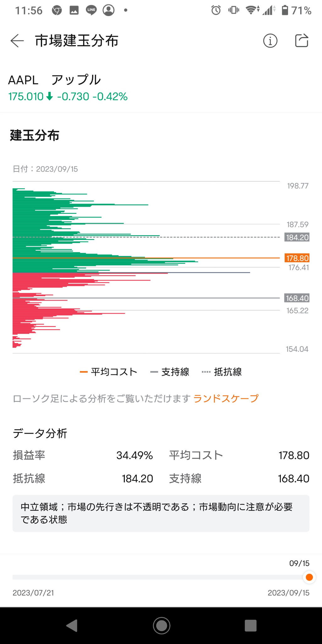322x644 pixels.
Task: Click the orange date slider handle
Action: pos(309,577)
